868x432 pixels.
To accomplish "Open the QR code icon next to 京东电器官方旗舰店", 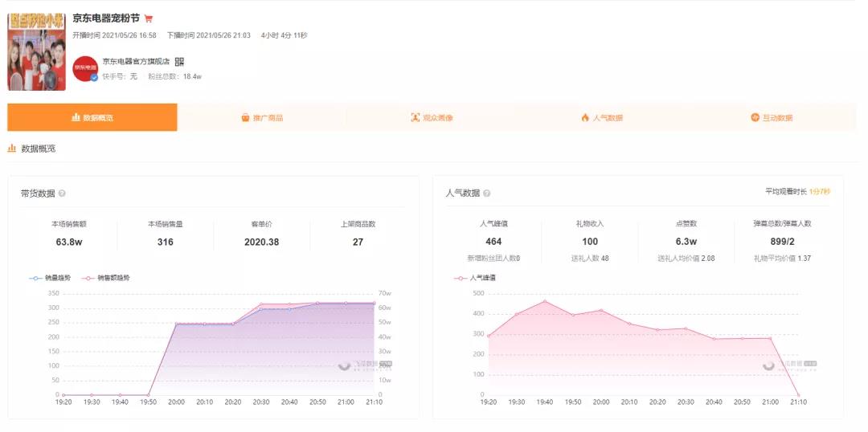I will point(178,61).
